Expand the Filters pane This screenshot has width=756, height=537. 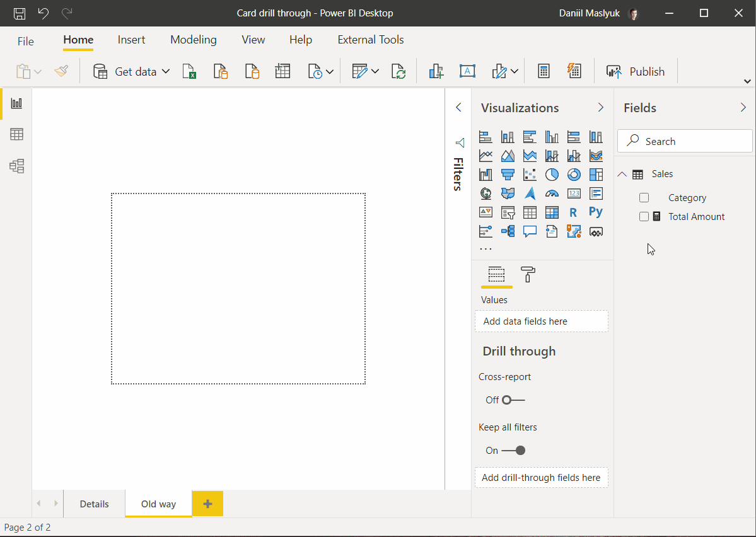(x=458, y=108)
